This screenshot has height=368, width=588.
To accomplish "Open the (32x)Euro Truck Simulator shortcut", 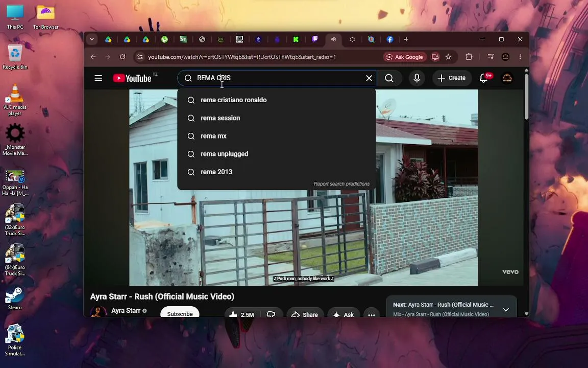I will 15,220.
